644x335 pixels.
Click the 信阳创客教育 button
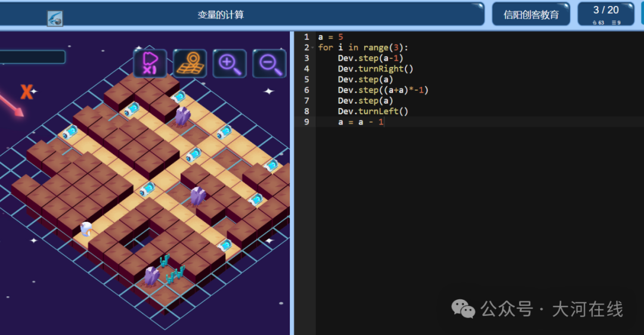pyautogui.click(x=531, y=15)
